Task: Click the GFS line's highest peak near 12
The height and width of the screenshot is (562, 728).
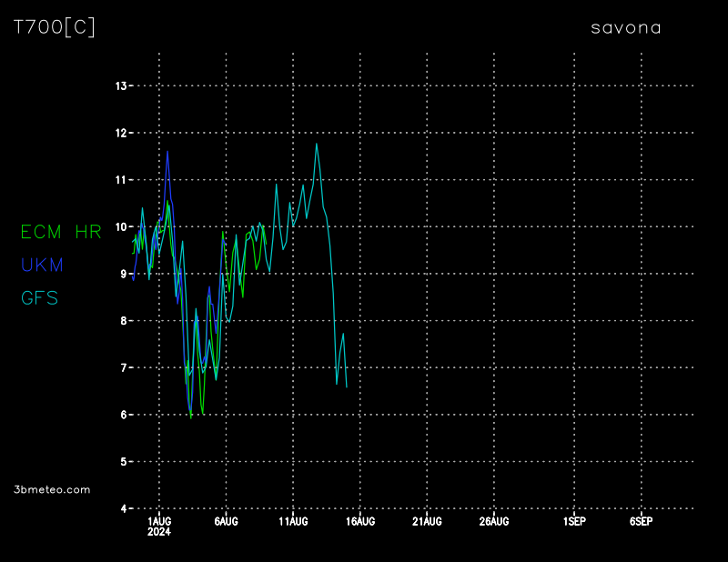Action: (317, 144)
